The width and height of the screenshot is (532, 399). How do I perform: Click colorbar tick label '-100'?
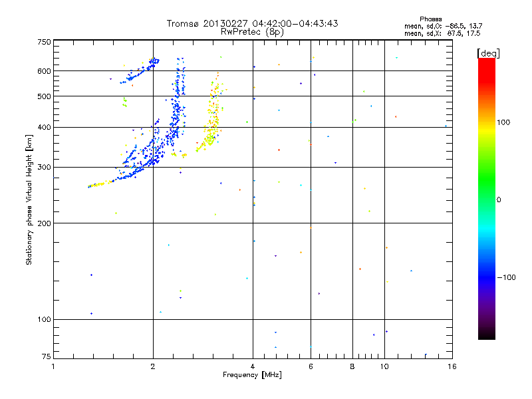pos(506,277)
